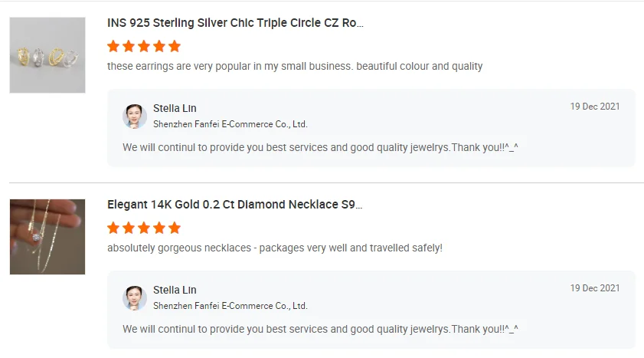Click the review text about absolutely gorgeous necklaces
Viewport: 644px width, 358px height.
[275, 248]
